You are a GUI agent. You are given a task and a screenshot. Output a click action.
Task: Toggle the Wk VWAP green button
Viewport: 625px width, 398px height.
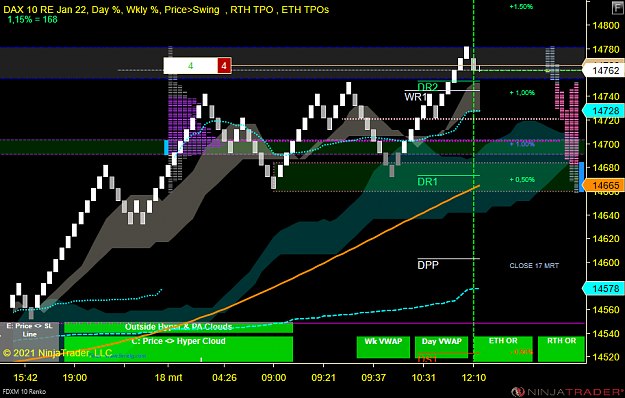[x=383, y=347]
